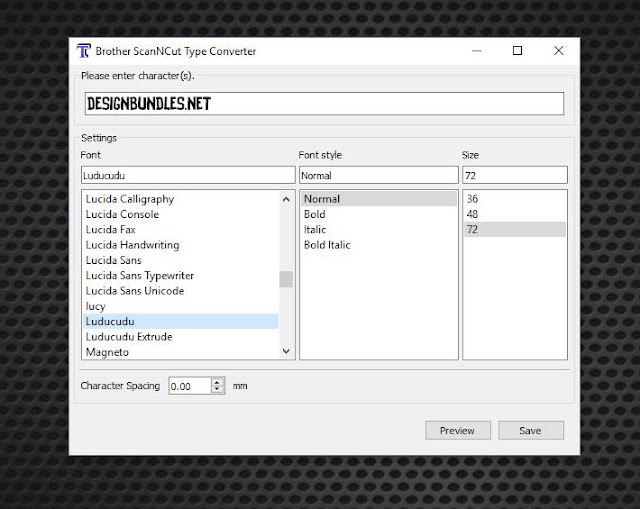The width and height of the screenshot is (640, 509).
Task: Choose Lucida Sans Typewriter font
Action: (x=181, y=276)
